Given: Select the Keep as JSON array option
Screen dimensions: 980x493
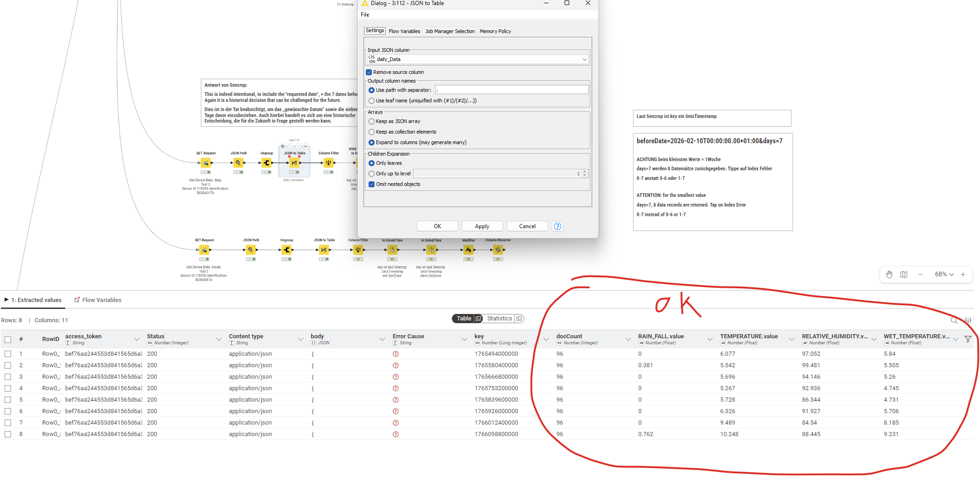Looking at the screenshot, I should (372, 121).
